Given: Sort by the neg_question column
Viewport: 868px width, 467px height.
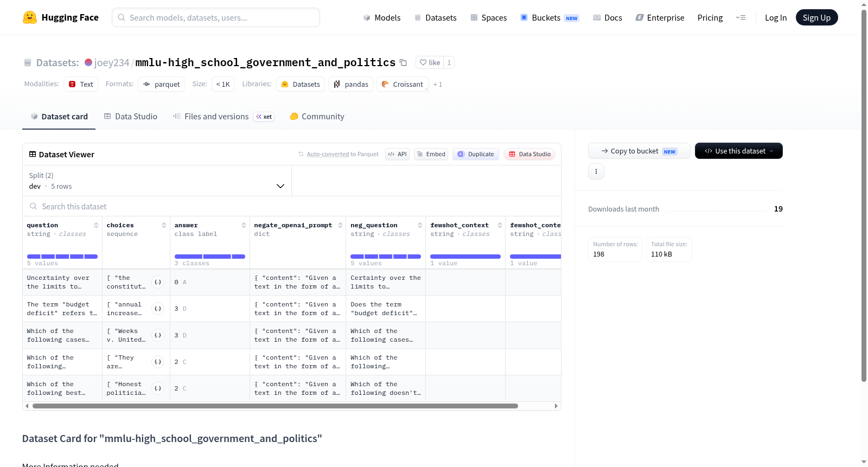Looking at the screenshot, I should pyautogui.click(x=420, y=225).
